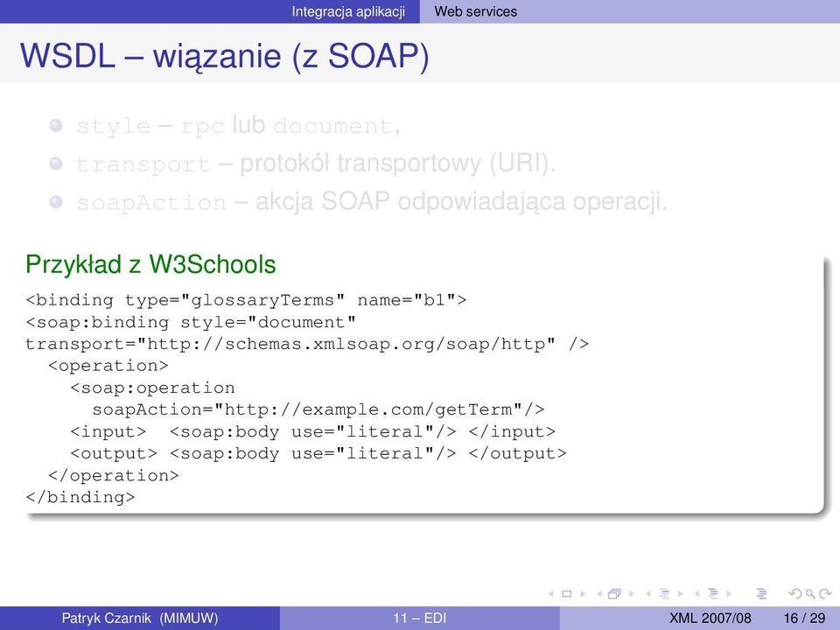Go back one frame with frame arrow
This screenshot has height=630, width=840.
598,593
